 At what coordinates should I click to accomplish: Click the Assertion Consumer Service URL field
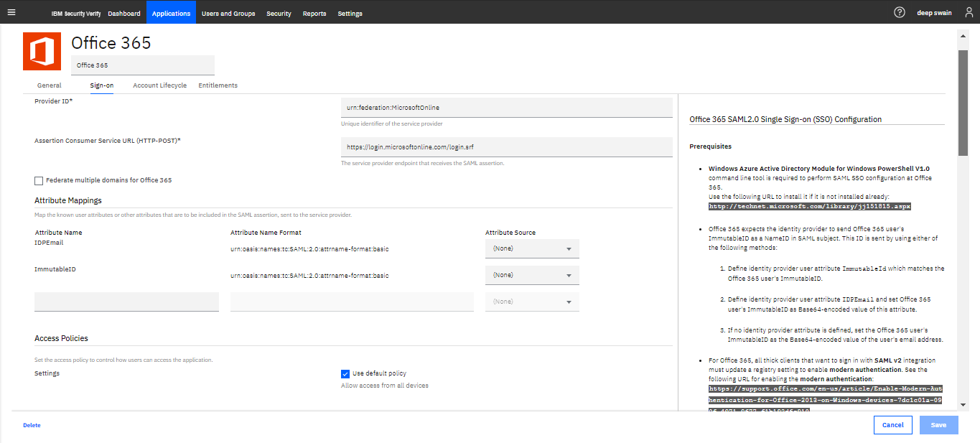point(505,146)
